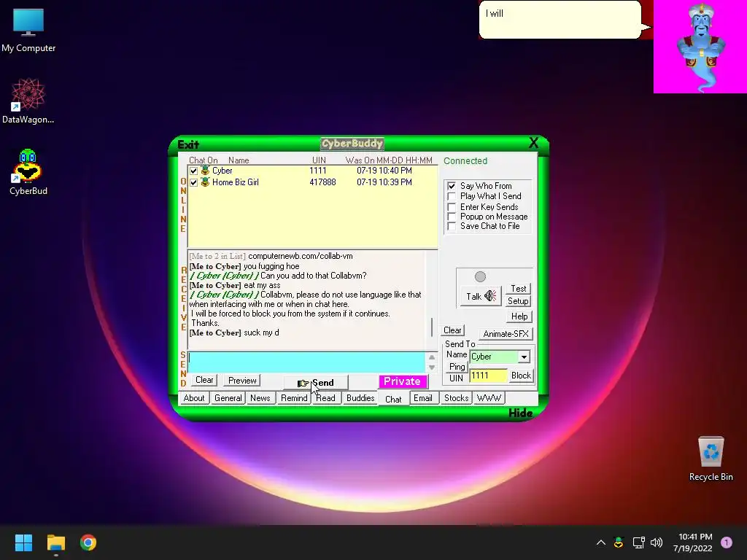Image resolution: width=747 pixels, height=560 pixels.
Task: Click the CyberBuddy tray icon
Action: tap(619, 542)
